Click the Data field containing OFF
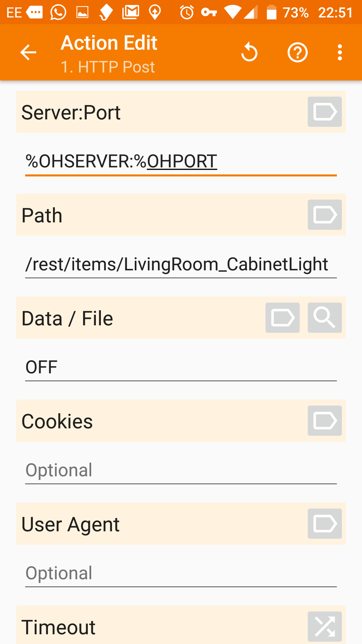The width and height of the screenshot is (362, 644). pyautogui.click(x=181, y=368)
